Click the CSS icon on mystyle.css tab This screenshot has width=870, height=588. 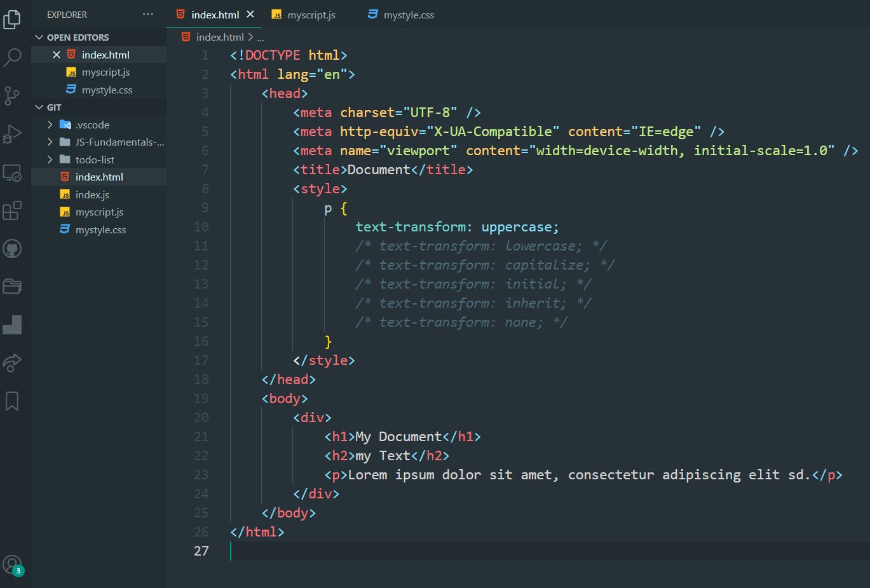(373, 14)
